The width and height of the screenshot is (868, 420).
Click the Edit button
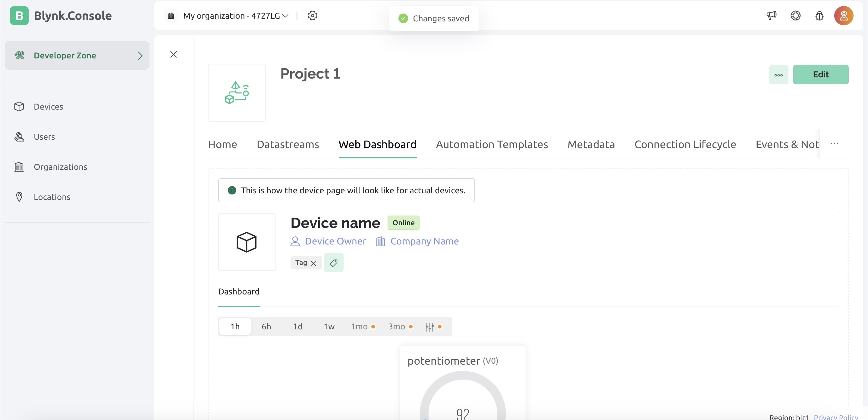point(820,75)
